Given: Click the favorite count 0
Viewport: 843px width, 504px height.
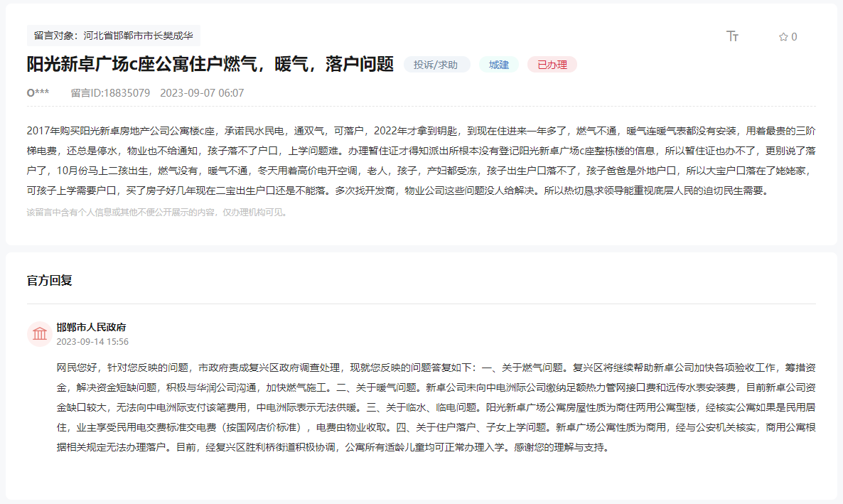Looking at the screenshot, I should [x=794, y=36].
